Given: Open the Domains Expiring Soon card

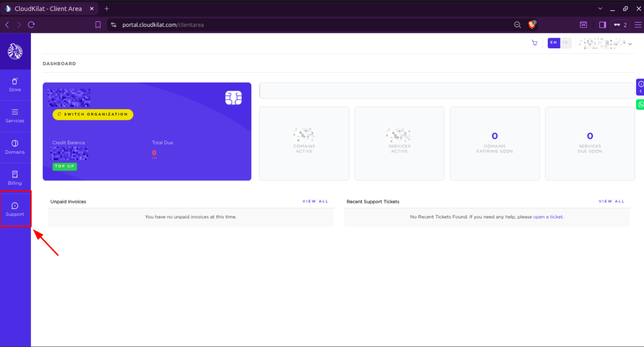Looking at the screenshot, I should click(495, 144).
